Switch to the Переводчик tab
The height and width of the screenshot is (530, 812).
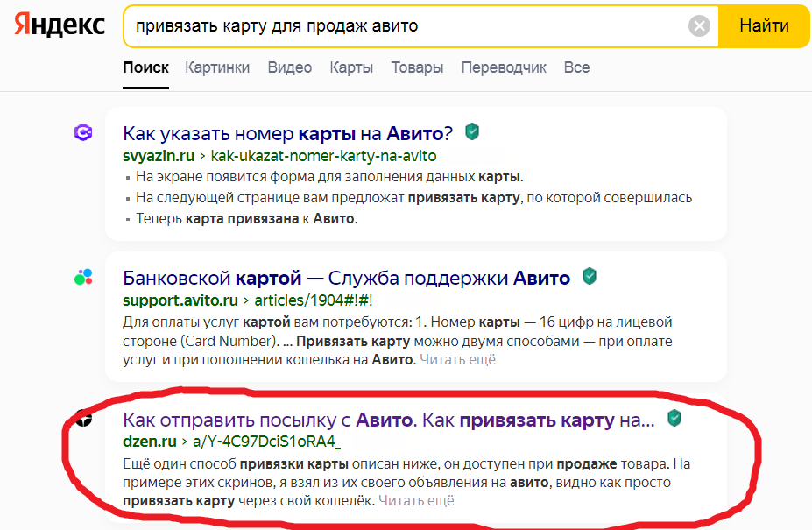click(504, 67)
